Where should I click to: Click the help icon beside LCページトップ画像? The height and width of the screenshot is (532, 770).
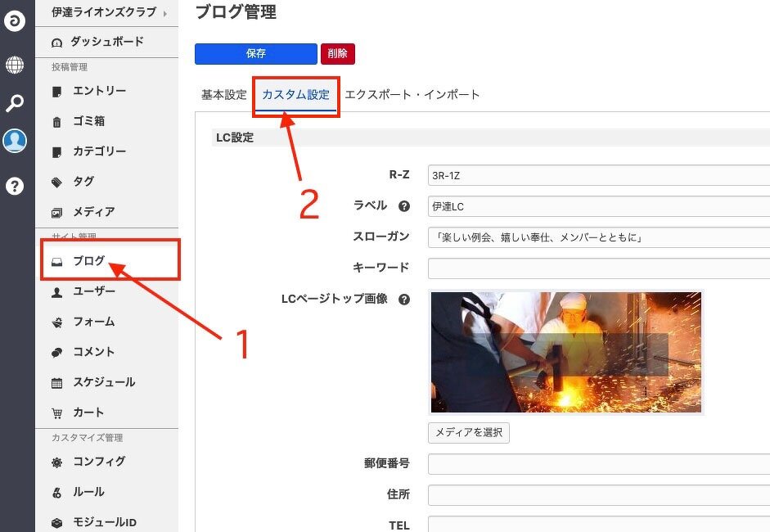click(x=403, y=300)
